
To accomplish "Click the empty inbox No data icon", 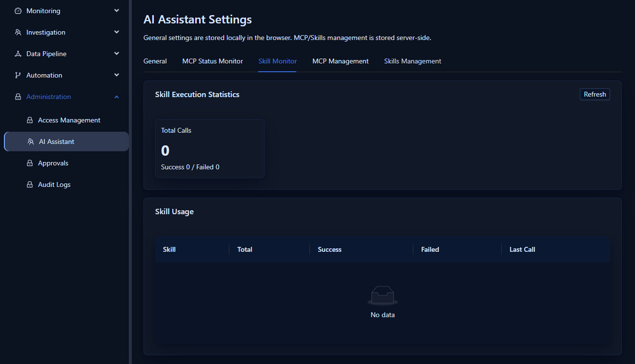I will 383,296.
